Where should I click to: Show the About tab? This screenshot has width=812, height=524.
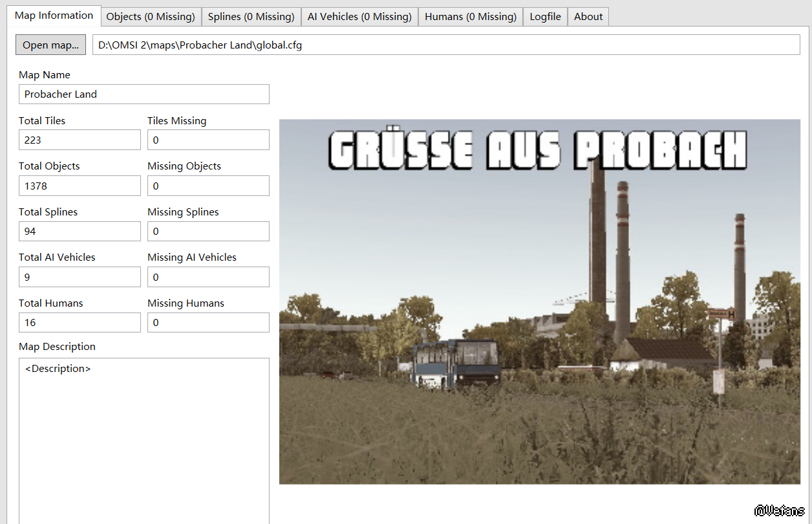(588, 17)
